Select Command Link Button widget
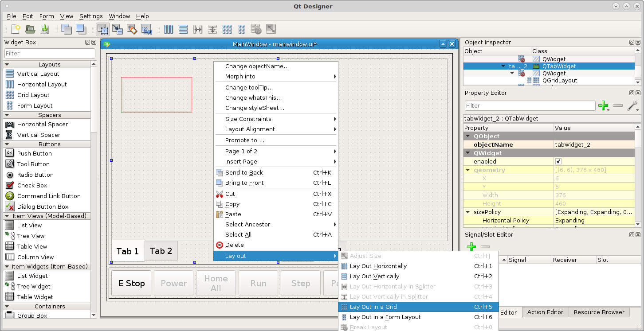Screen dimensions: 644x331 pyautogui.click(x=43, y=196)
